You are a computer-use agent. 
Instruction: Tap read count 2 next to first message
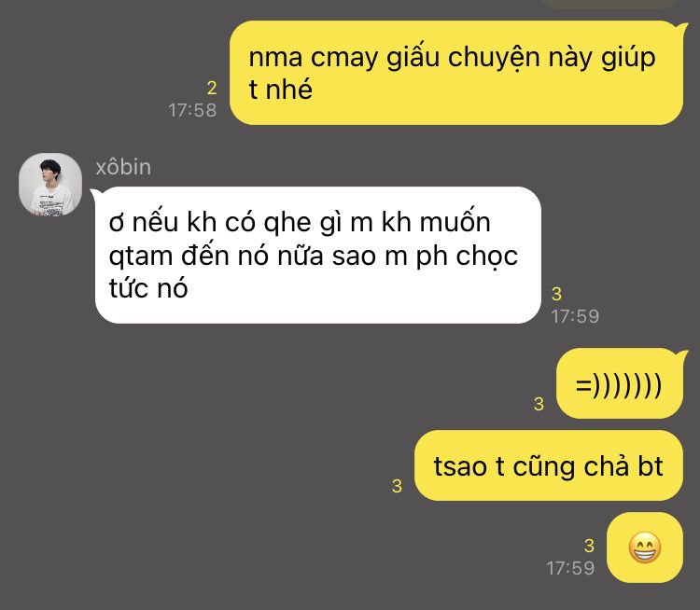pyautogui.click(x=212, y=88)
